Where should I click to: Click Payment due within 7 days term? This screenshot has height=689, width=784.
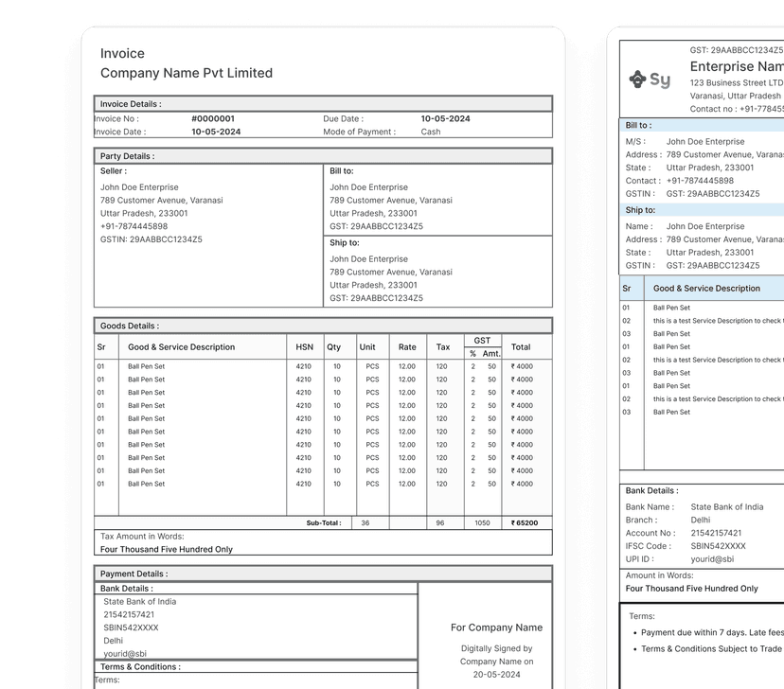coord(712,632)
